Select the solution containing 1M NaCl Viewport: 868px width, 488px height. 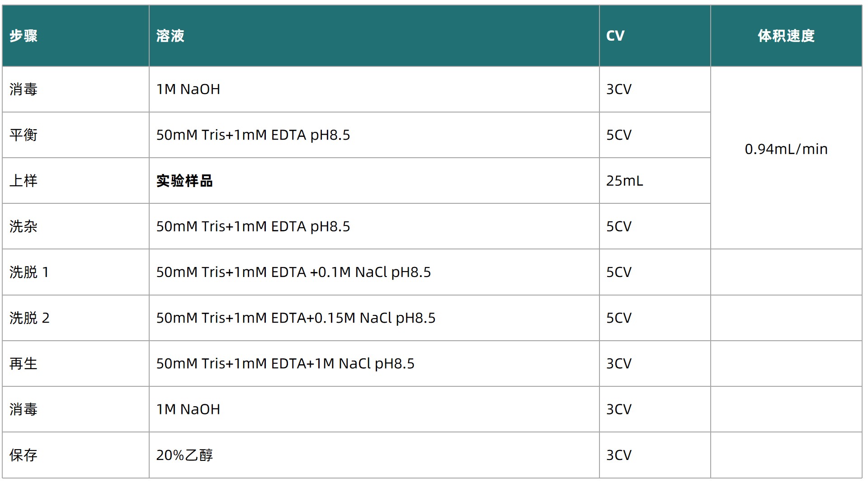point(285,363)
